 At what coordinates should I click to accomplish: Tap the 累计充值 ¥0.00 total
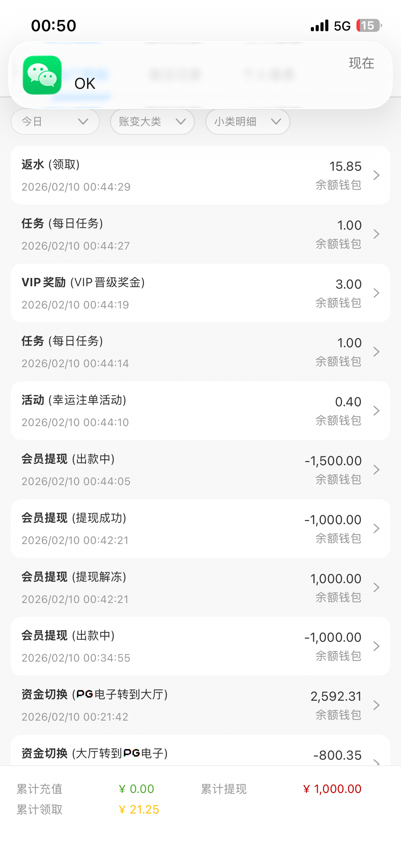136,789
